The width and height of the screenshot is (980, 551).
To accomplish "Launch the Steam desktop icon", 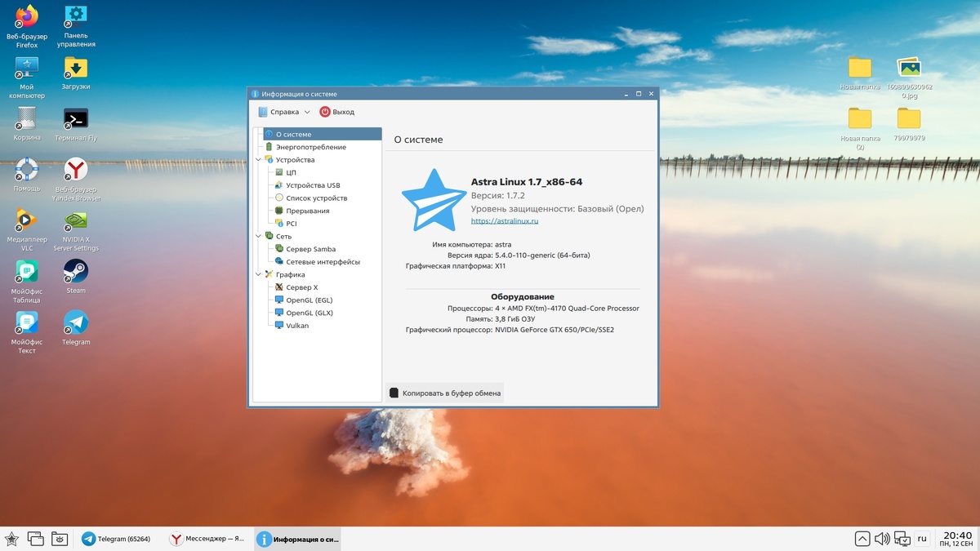I will coord(76,271).
